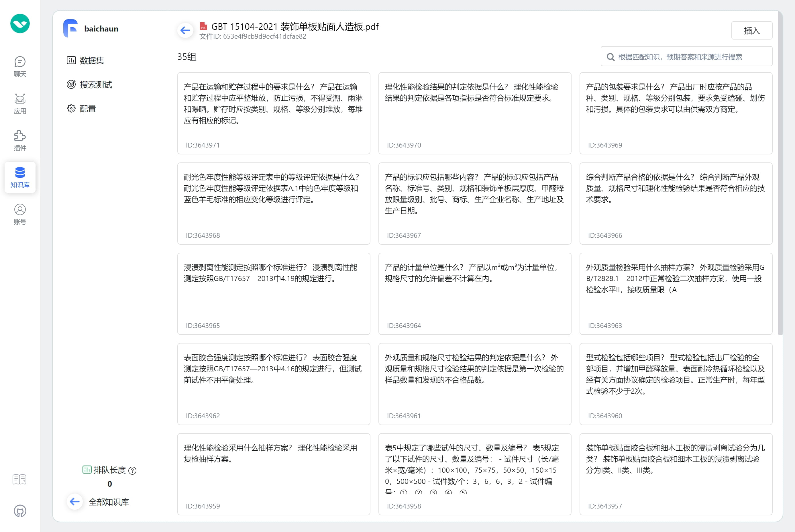
Task: Open the 聊天 chat section
Action: pos(20,67)
